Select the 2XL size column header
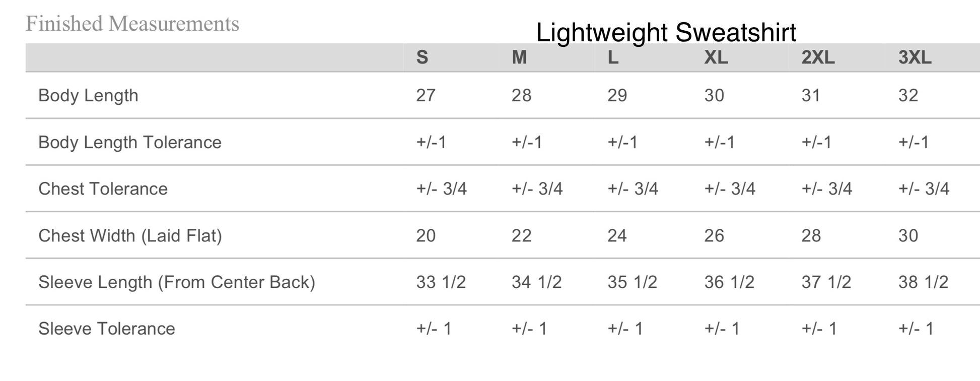Viewport: 980px width, 381px height. (x=818, y=57)
